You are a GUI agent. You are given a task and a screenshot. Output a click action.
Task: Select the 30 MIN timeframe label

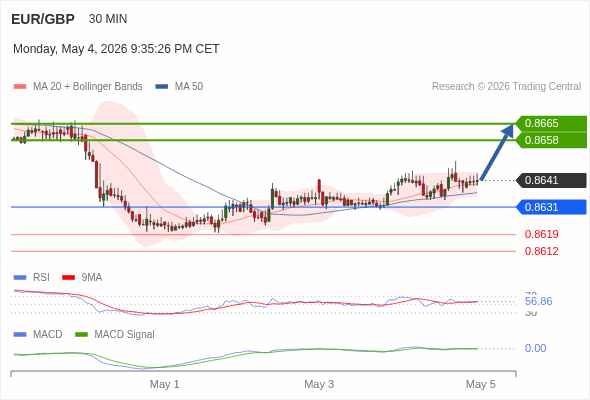click(108, 19)
